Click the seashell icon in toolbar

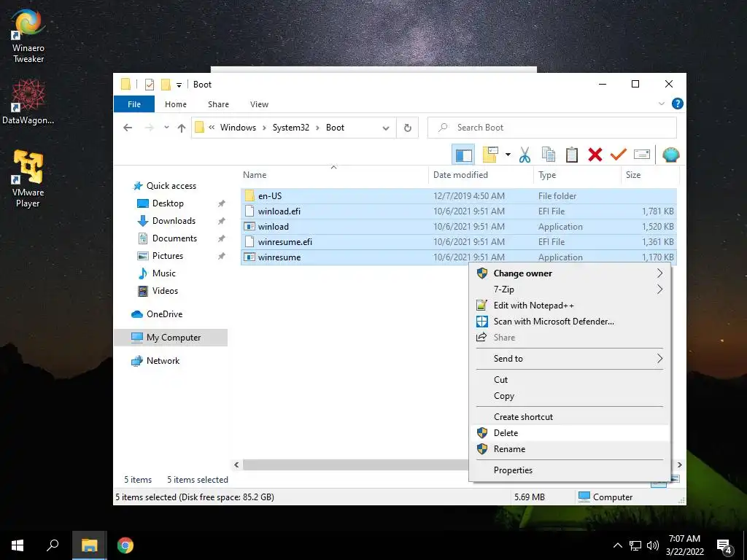(x=671, y=155)
